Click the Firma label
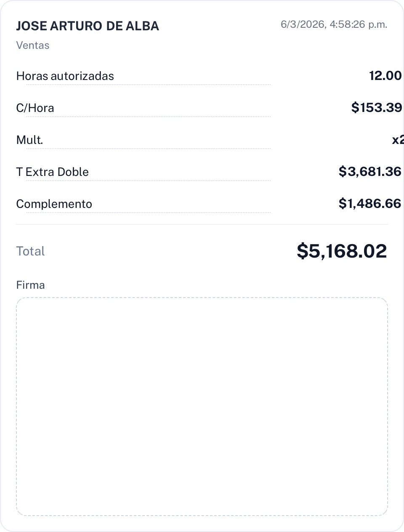The height and width of the screenshot is (532, 404). [30, 285]
